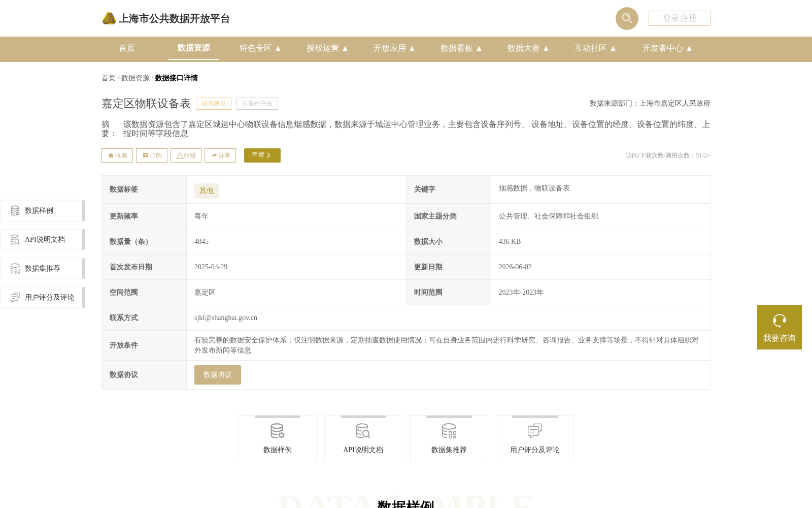Click the 关键字 value 烟感数据，物联设备表
Viewport: 812px width, 508px height.
pos(534,188)
